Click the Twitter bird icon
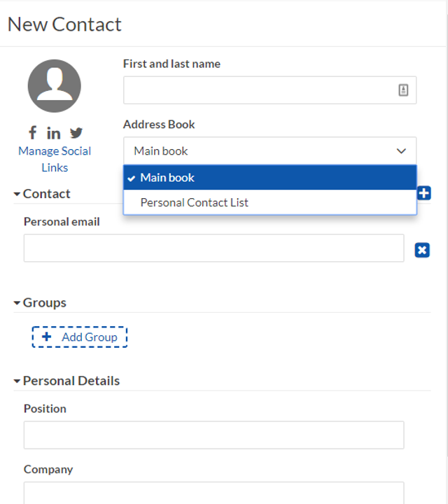Viewport: 448px width, 504px height. point(76,133)
